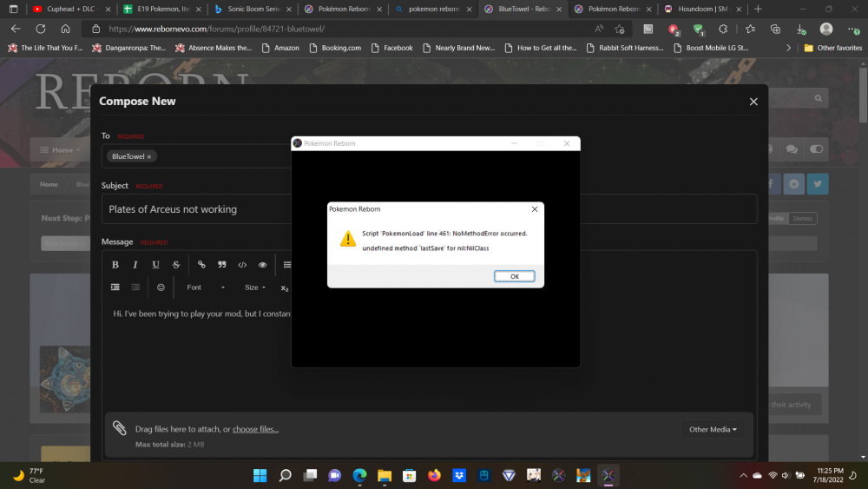
Task: Click the Twitter share icon on profile
Action: pyautogui.click(x=818, y=184)
